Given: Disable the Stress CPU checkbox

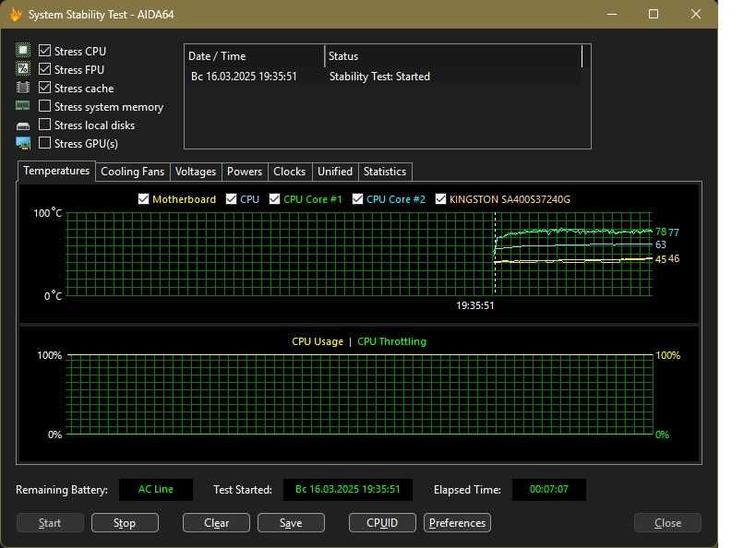Looking at the screenshot, I should (x=45, y=51).
